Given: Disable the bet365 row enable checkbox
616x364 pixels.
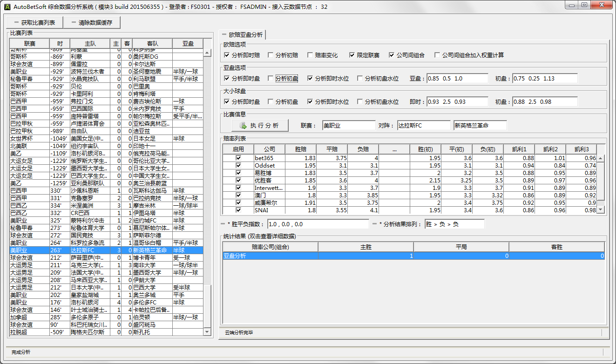Looking at the screenshot, I should pos(238,158).
